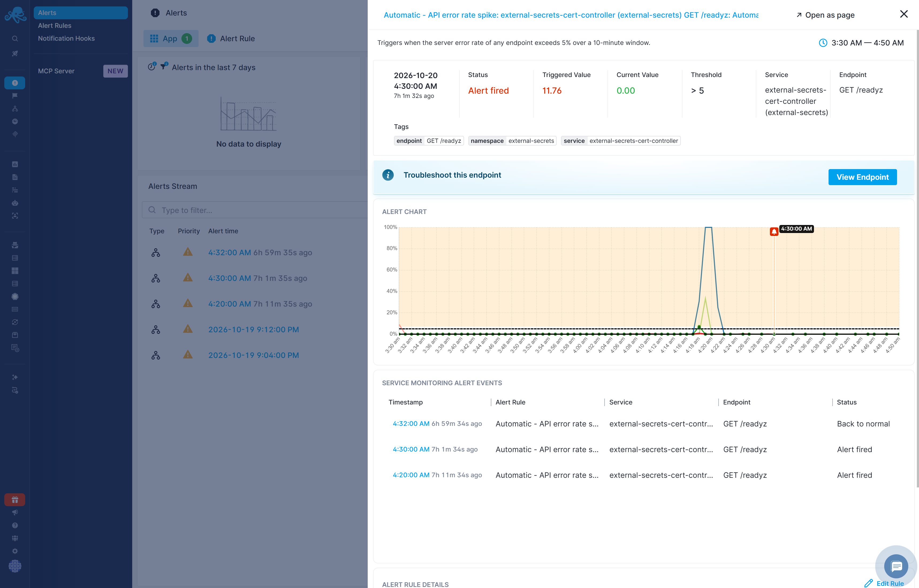Image resolution: width=919 pixels, height=588 pixels.
Task: Click Edit Rule link
Action: point(884,583)
